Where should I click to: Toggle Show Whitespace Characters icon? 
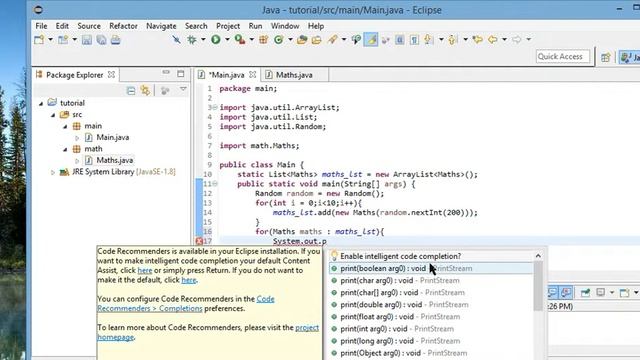[x=414, y=40]
